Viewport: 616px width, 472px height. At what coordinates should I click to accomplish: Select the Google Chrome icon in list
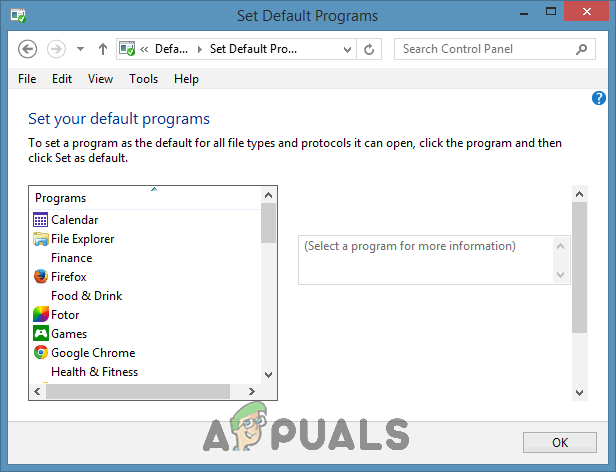[x=40, y=353]
